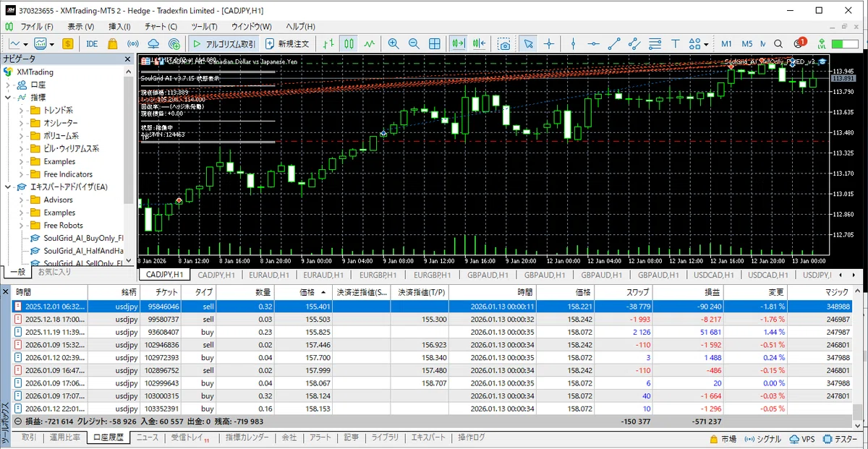Screen dimensions: 868x449
Task: Switch chart timeframe to M5
Action: 746,43
